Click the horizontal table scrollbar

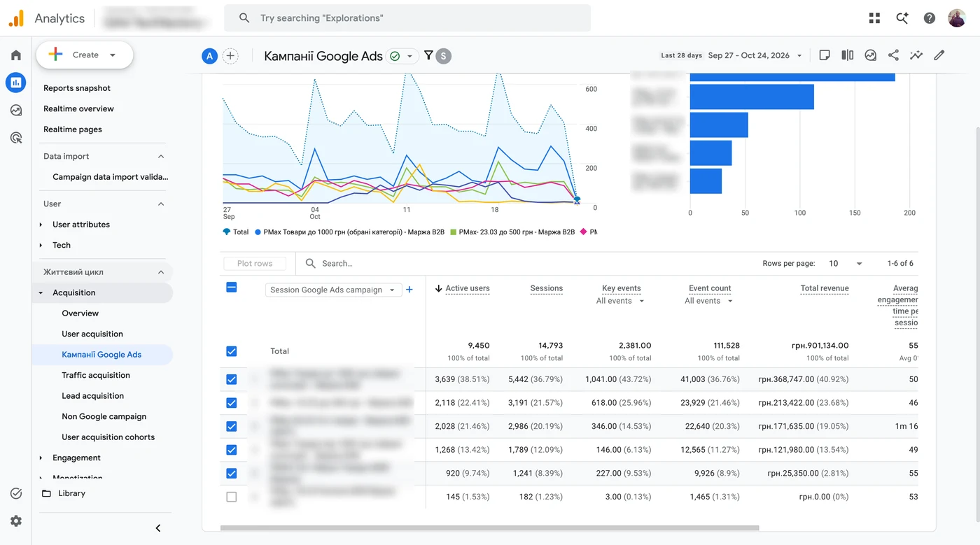tap(489, 528)
